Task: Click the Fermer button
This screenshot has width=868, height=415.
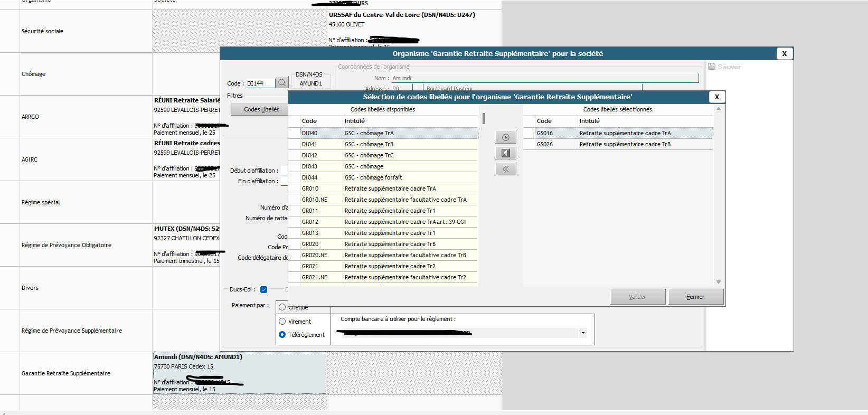Action: (x=695, y=297)
